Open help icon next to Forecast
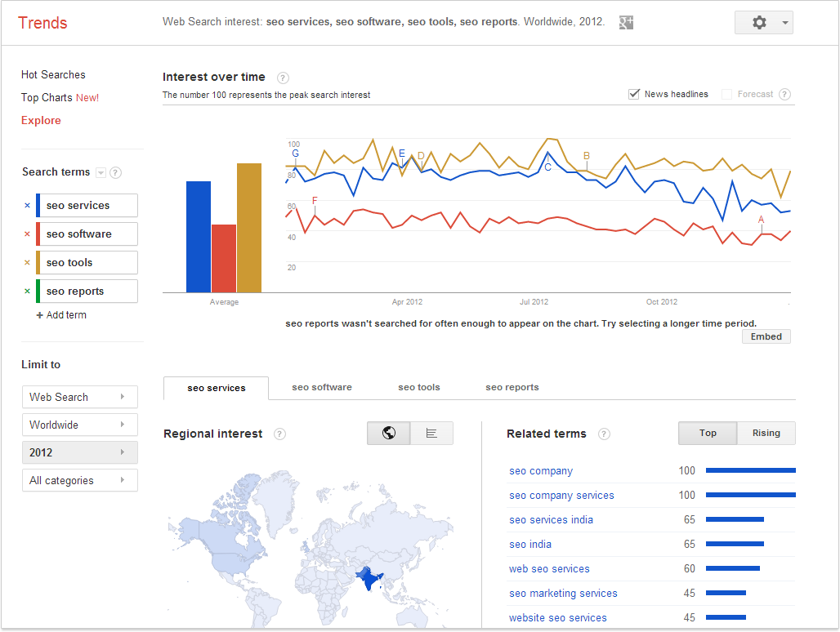 [784, 94]
